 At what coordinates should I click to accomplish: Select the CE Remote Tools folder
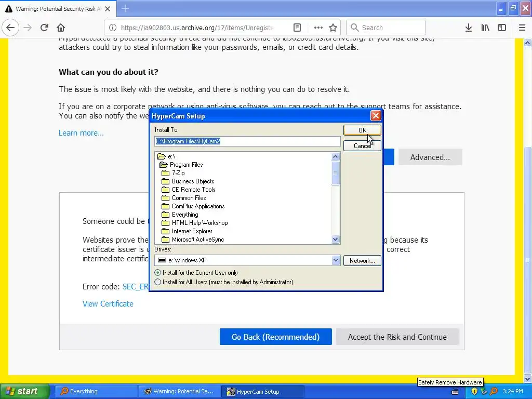[x=188, y=190]
